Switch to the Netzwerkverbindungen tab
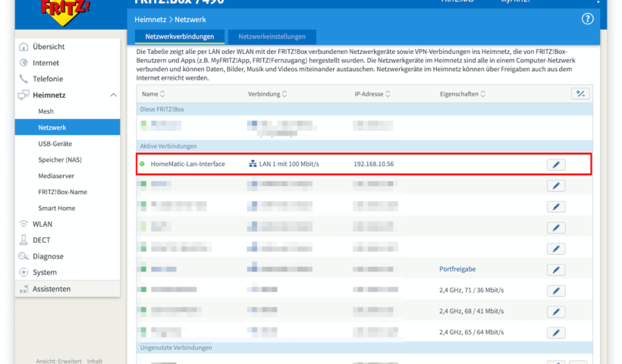 tap(180, 36)
